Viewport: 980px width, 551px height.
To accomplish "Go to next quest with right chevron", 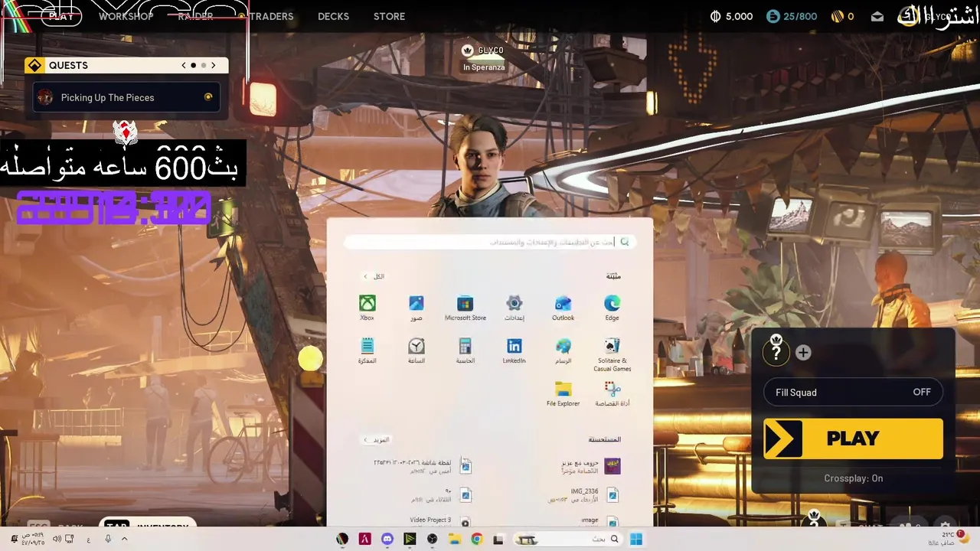I will (214, 66).
